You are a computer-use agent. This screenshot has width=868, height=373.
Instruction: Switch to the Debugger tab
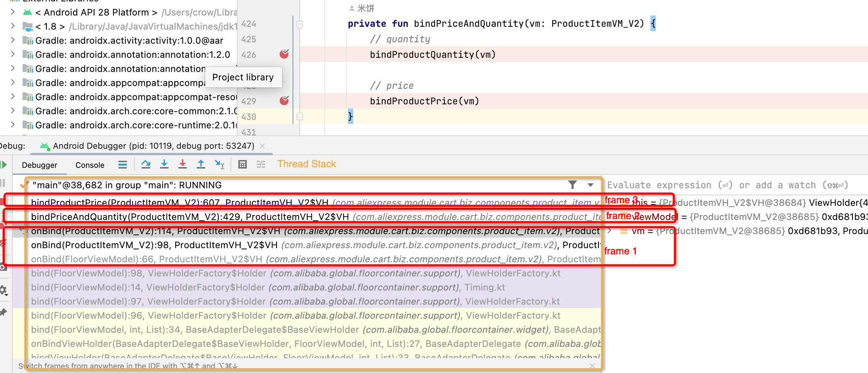39,165
